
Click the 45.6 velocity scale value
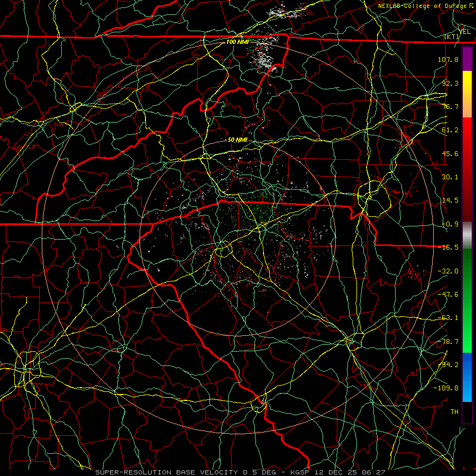(x=450, y=153)
